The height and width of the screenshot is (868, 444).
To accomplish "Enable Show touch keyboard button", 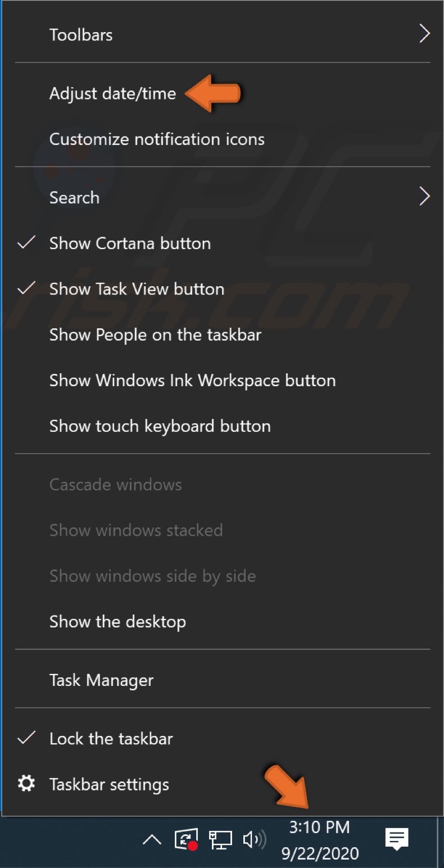I will pyautogui.click(x=160, y=426).
